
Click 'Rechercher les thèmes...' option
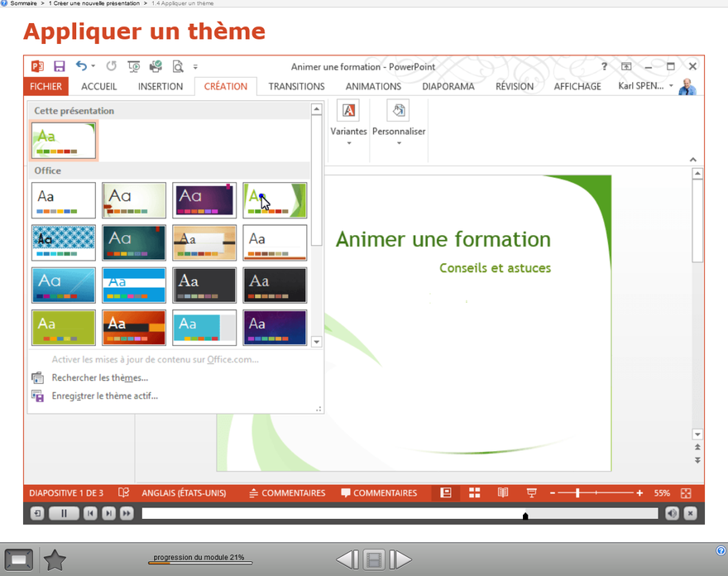pos(99,377)
